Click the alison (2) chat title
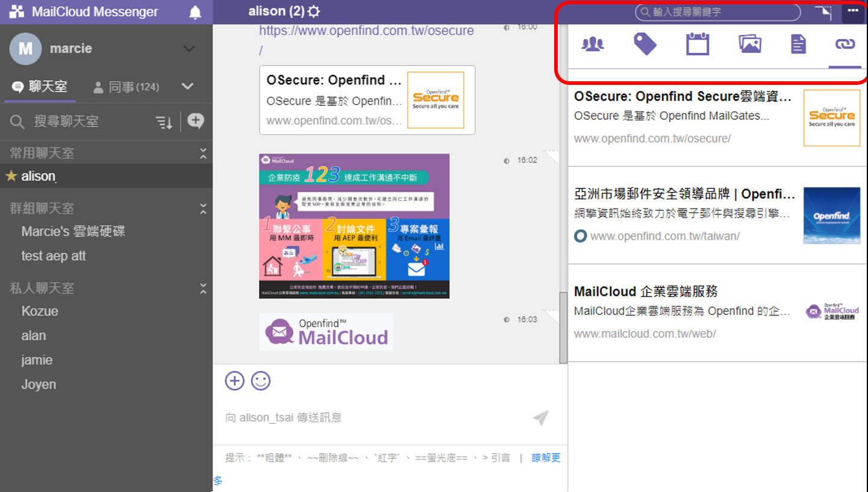 [x=276, y=11]
